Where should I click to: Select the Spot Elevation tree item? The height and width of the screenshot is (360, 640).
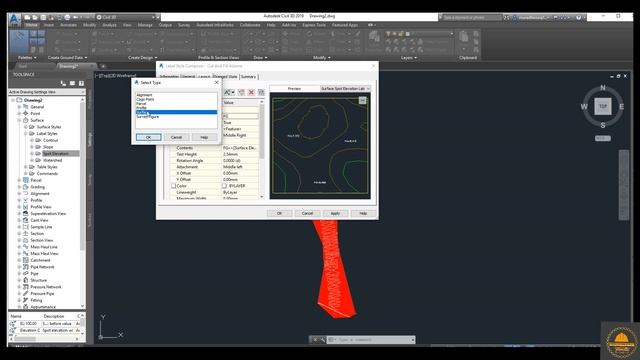[55, 153]
